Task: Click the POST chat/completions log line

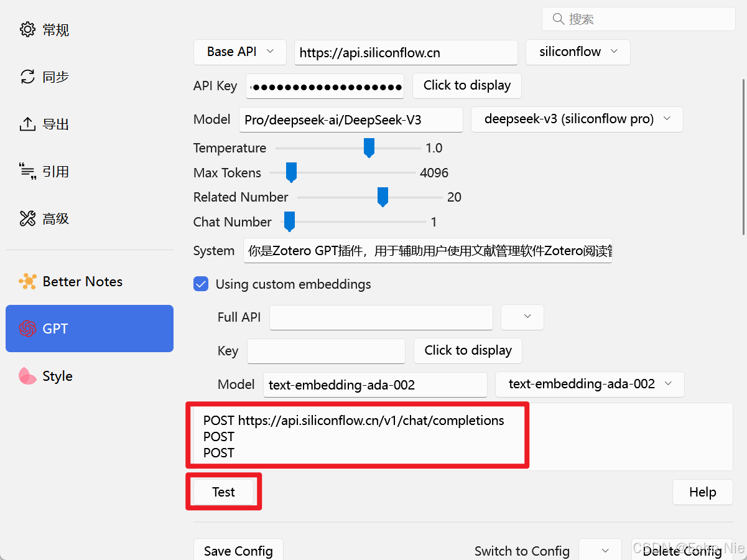Action: click(354, 420)
